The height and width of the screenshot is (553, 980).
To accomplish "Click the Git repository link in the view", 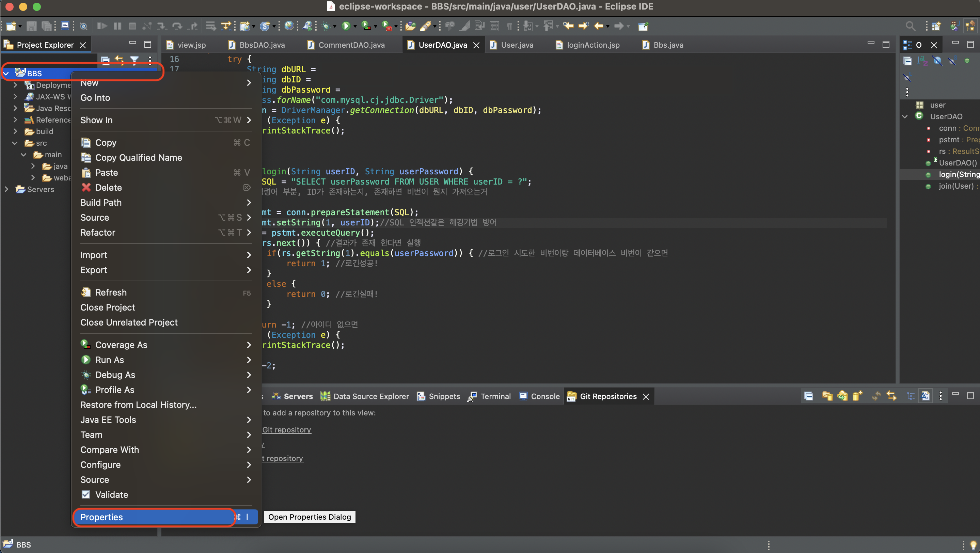I will (x=287, y=430).
